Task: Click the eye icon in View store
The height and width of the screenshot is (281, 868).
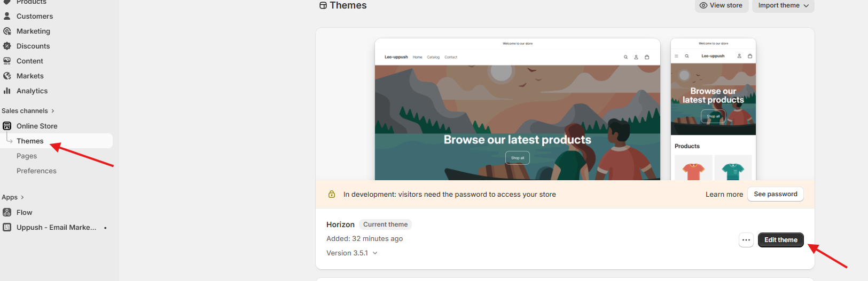Action: [x=703, y=5]
